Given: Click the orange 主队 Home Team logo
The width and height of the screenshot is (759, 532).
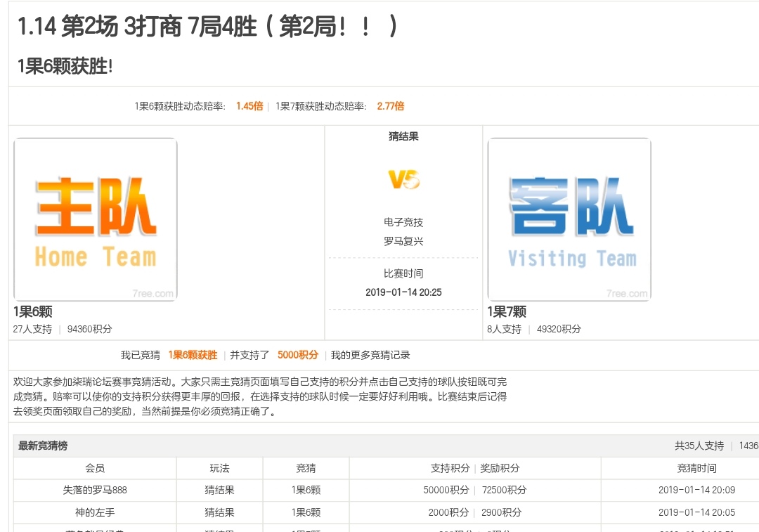Looking at the screenshot, I should [96, 219].
